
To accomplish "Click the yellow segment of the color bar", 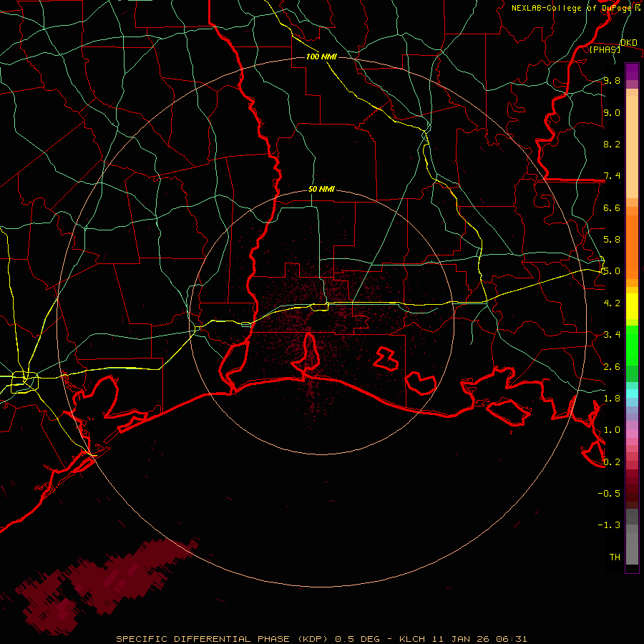I will (x=632, y=306).
